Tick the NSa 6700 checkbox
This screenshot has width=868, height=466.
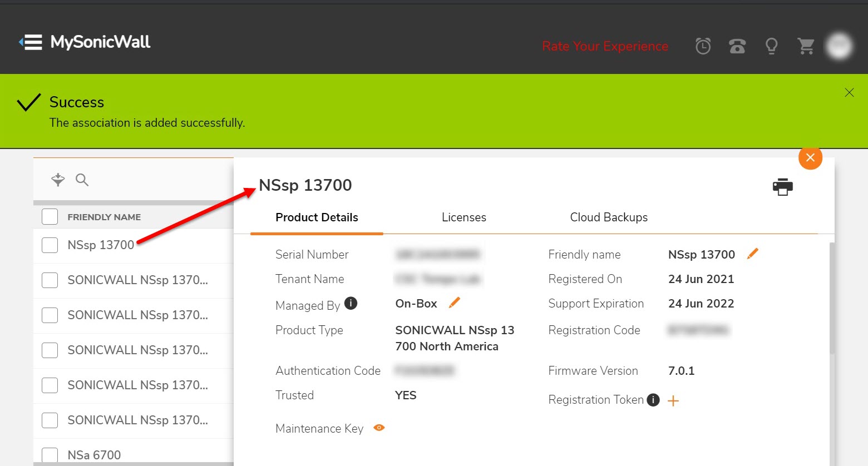50,455
